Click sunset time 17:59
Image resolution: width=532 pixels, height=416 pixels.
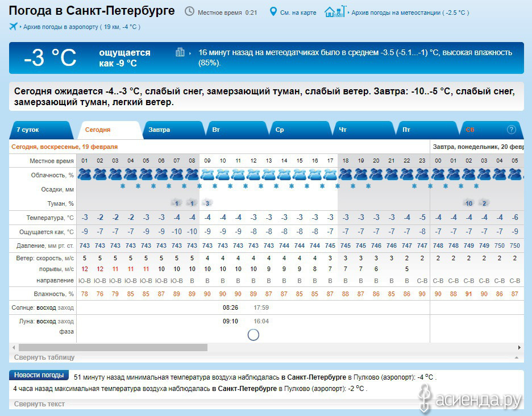coord(261,308)
